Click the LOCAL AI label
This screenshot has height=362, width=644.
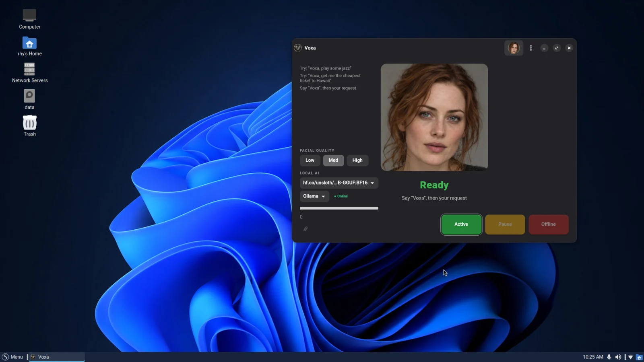point(309,173)
